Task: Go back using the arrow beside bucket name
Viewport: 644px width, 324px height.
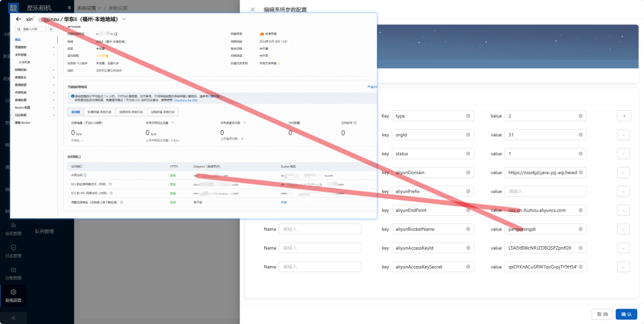Action: click(19, 19)
